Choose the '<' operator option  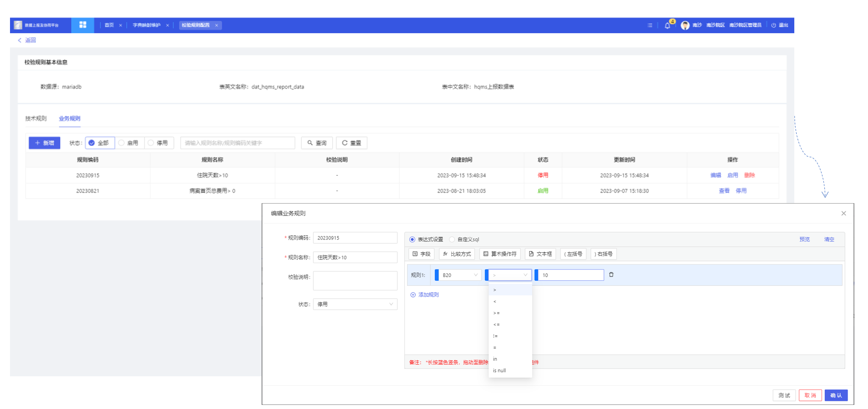(x=510, y=302)
